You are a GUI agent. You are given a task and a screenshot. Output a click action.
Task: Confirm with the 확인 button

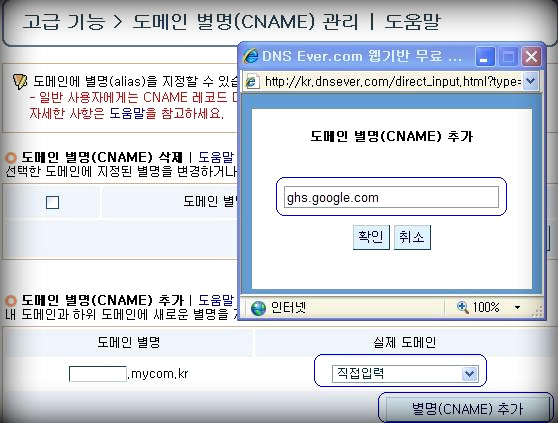(x=371, y=237)
